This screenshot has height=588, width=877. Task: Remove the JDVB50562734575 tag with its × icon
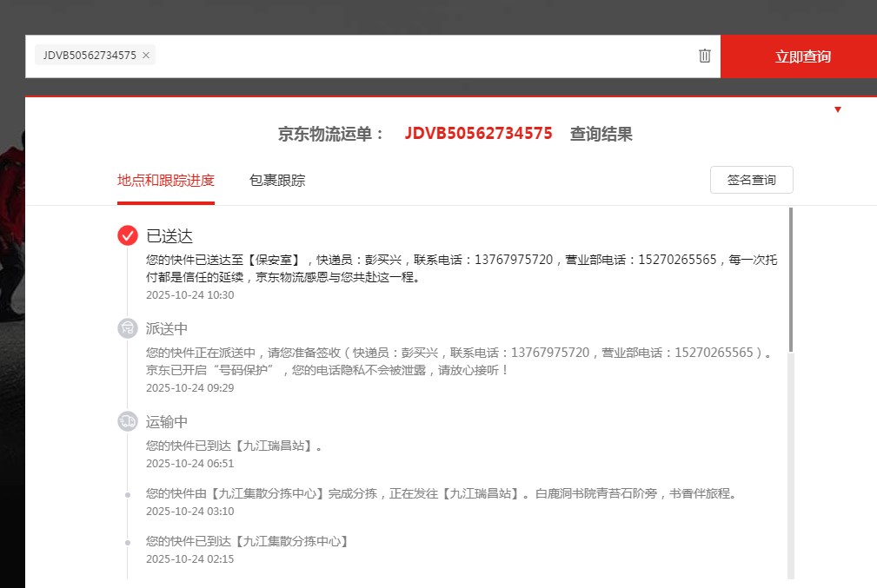tap(146, 56)
